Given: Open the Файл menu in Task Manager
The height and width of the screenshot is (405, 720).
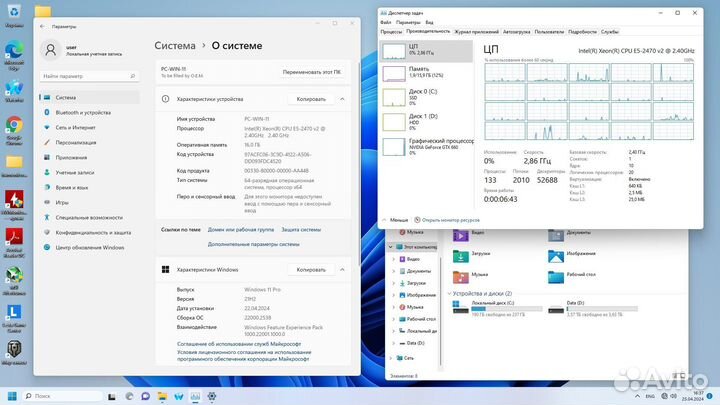Looking at the screenshot, I should 386,22.
